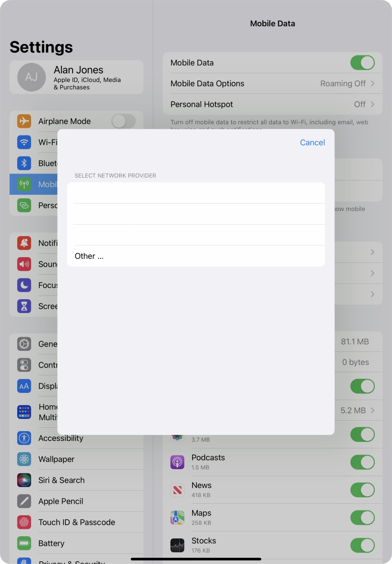Toggle the Airplane Mode switch
Image resolution: width=392 pixels, height=564 pixels.
coord(123,121)
